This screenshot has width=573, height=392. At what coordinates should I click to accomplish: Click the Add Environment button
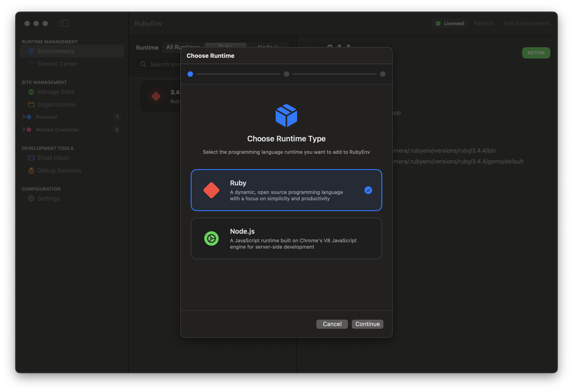pos(526,23)
